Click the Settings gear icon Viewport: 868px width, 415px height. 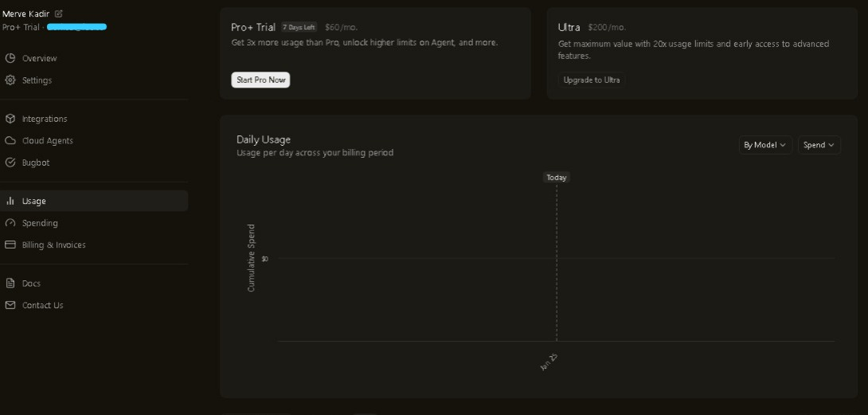coord(10,80)
